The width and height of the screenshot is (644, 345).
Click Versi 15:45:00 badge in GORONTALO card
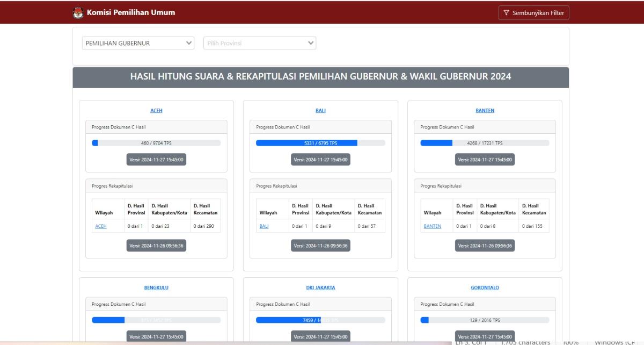tap(485, 336)
